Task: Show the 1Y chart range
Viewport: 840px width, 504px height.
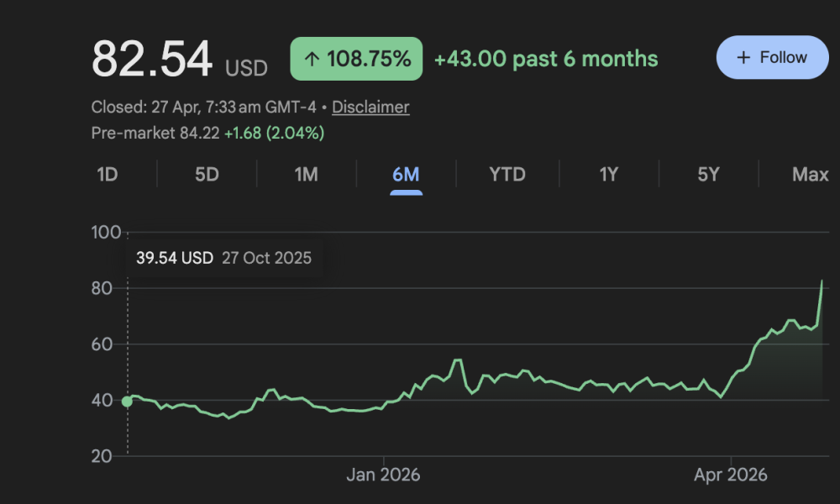Action: [x=608, y=174]
